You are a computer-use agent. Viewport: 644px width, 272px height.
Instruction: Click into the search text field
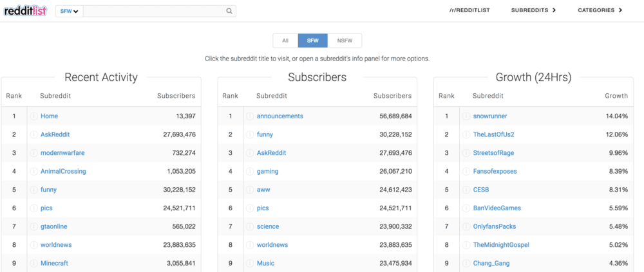tap(155, 11)
